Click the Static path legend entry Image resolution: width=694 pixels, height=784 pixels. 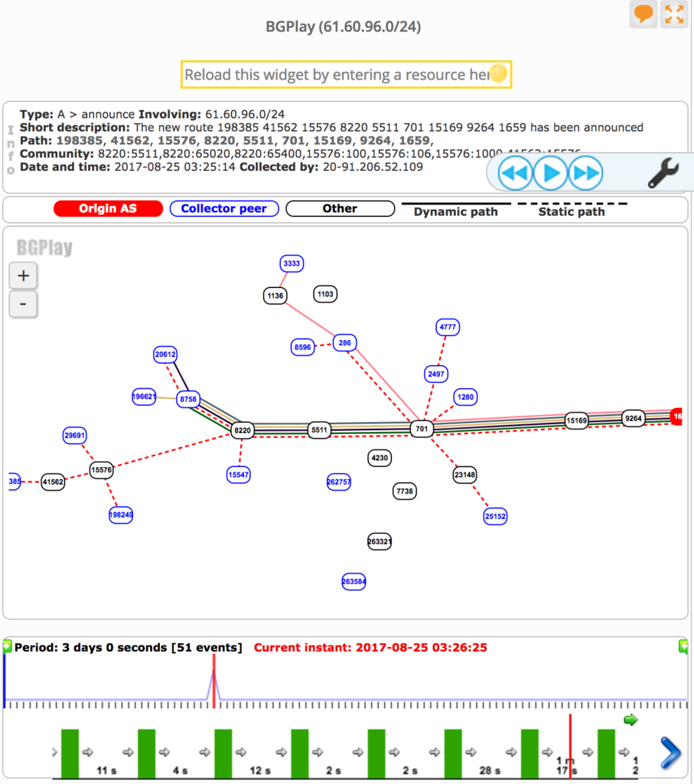[572, 211]
